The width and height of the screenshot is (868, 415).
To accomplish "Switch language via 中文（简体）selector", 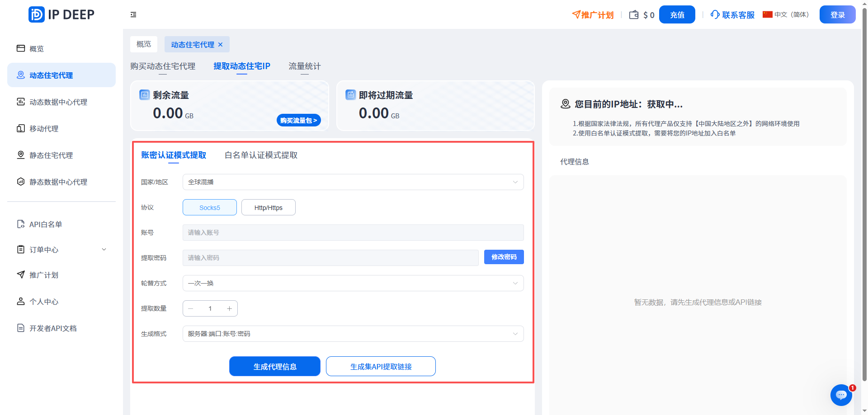I will [x=785, y=14].
